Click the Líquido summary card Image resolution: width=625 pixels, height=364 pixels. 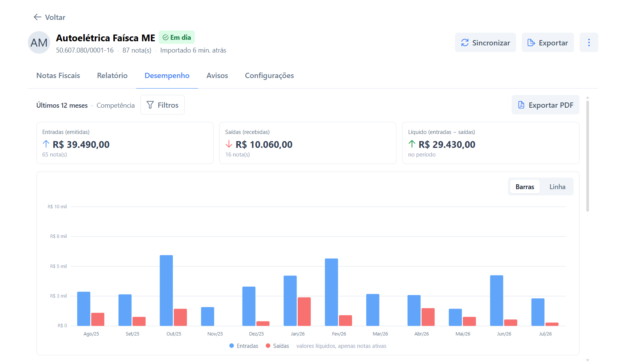click(491, 143)
